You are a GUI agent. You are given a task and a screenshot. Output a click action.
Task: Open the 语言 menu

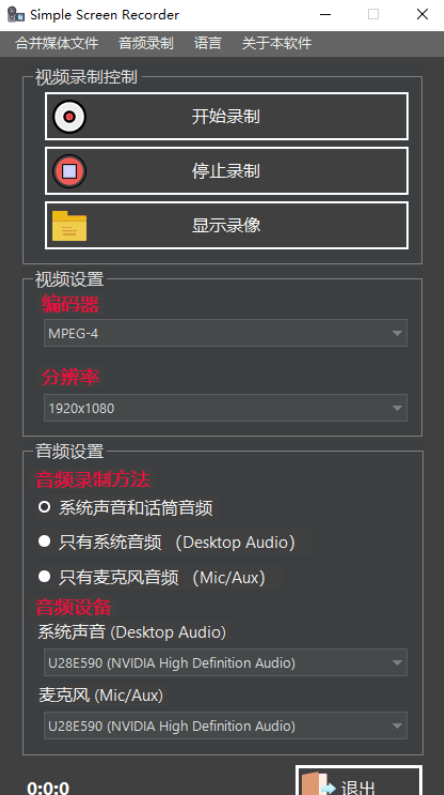pos(208,43)
